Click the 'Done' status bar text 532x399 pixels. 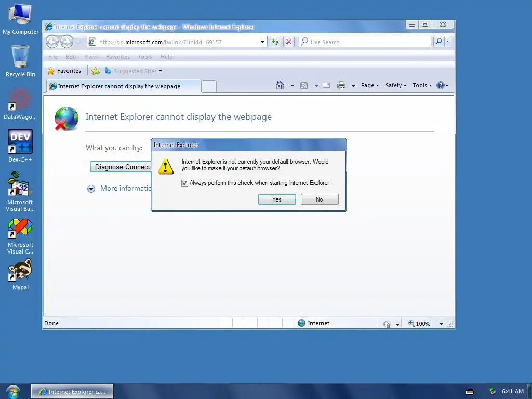51,323
